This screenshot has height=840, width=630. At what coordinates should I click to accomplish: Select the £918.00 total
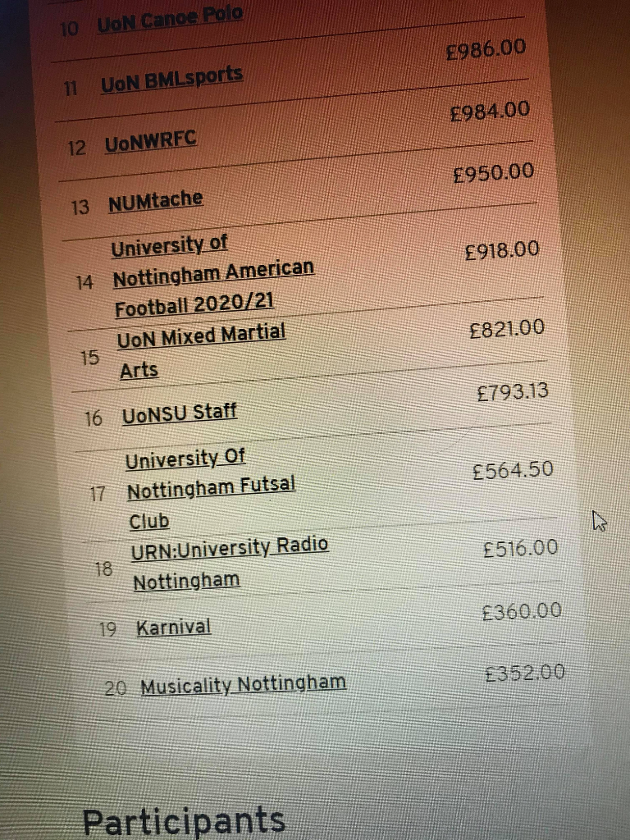[501, 251]
